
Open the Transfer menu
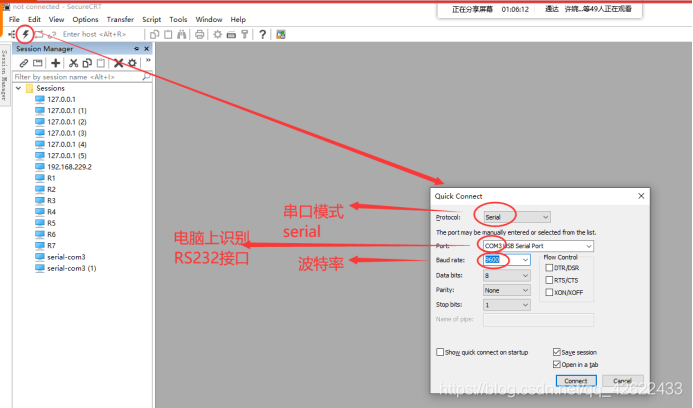[x=120, y=19]
